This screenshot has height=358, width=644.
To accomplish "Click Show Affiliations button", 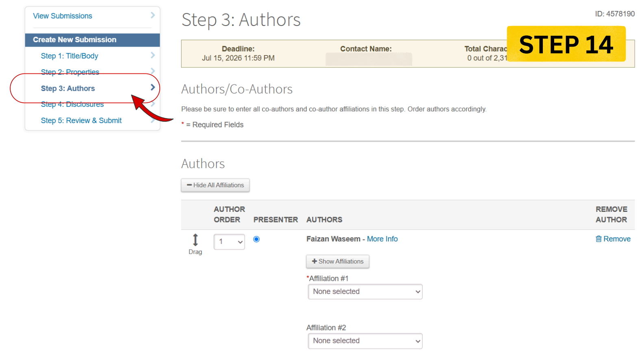I will pyautogui.click(x=338, y=261).
